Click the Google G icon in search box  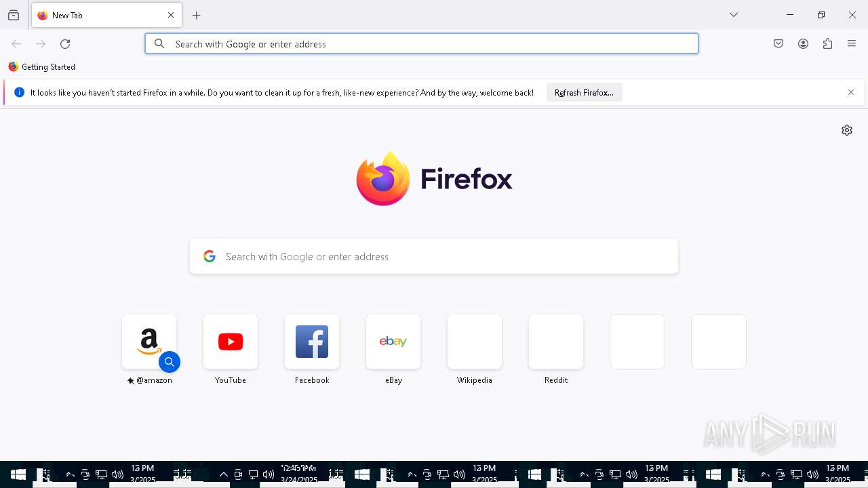[x=210, y=257]
